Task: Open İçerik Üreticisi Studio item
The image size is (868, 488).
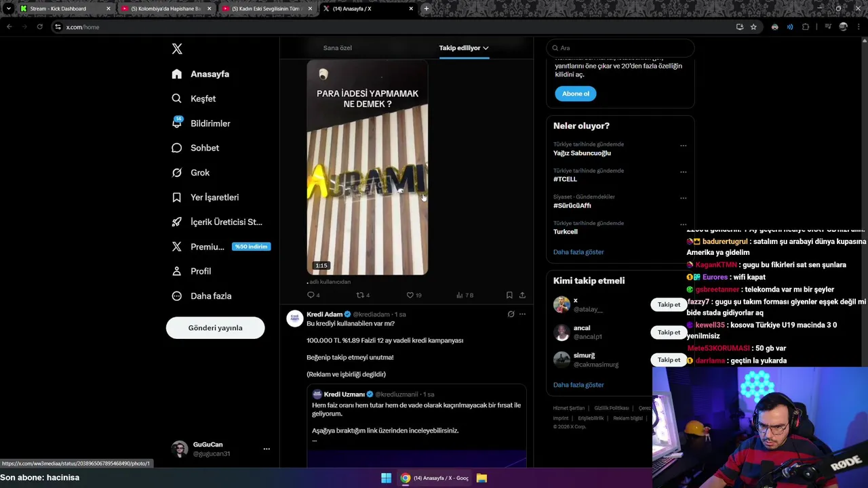Action: point(217,222)
